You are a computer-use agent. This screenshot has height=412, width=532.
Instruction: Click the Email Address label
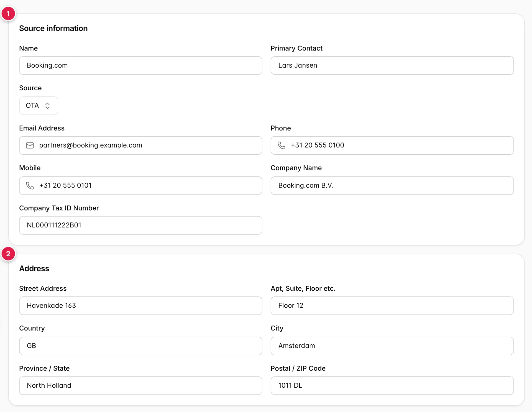coord(42,128)
